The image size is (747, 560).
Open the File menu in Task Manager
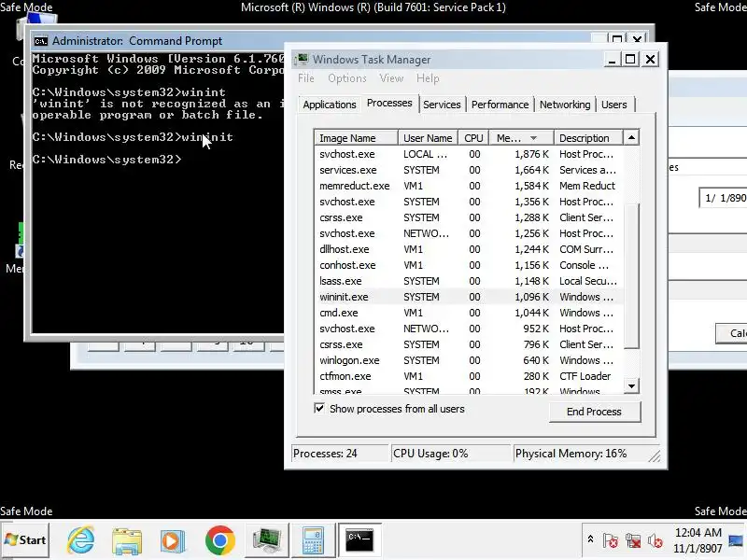(306, 78)
